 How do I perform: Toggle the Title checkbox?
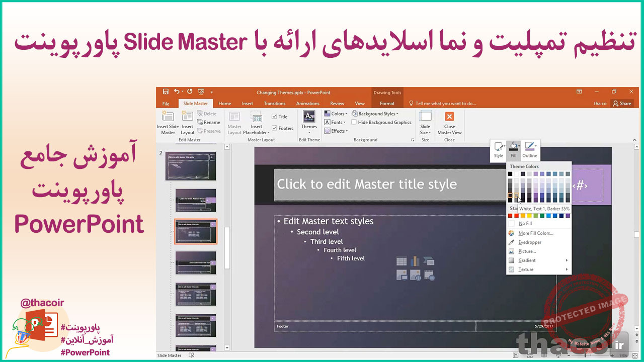click(275, 116)
